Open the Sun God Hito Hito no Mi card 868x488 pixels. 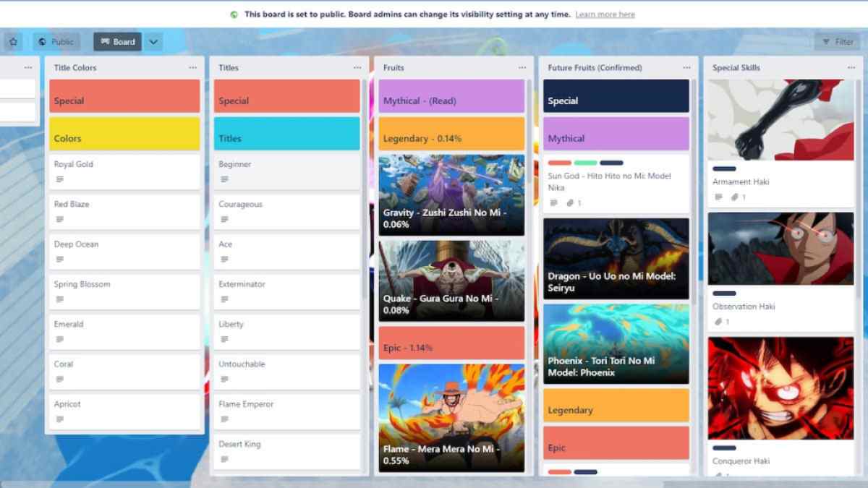pyautogui.click(x=616, y=184)
